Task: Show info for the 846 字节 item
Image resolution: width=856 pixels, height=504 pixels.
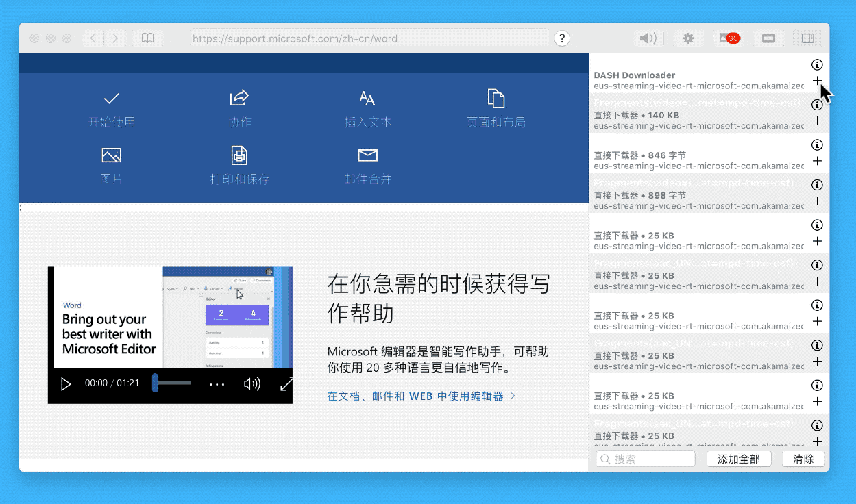Action: pos(817,145)
